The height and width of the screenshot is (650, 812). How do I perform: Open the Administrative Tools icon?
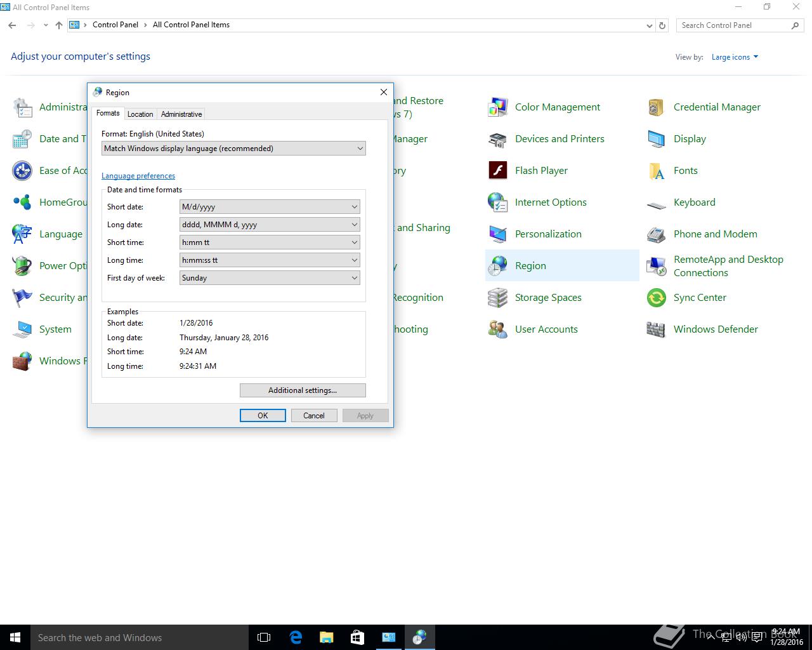click(22, 107)
